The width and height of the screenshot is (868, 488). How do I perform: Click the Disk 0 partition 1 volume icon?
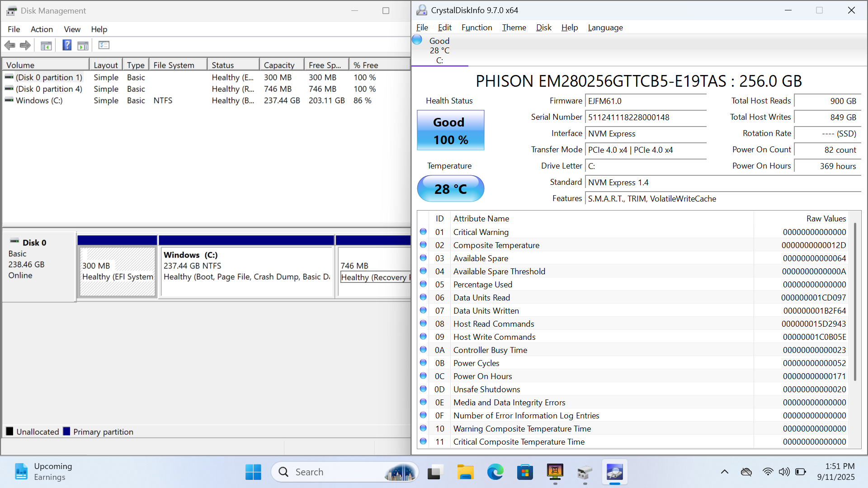point(9,77)
